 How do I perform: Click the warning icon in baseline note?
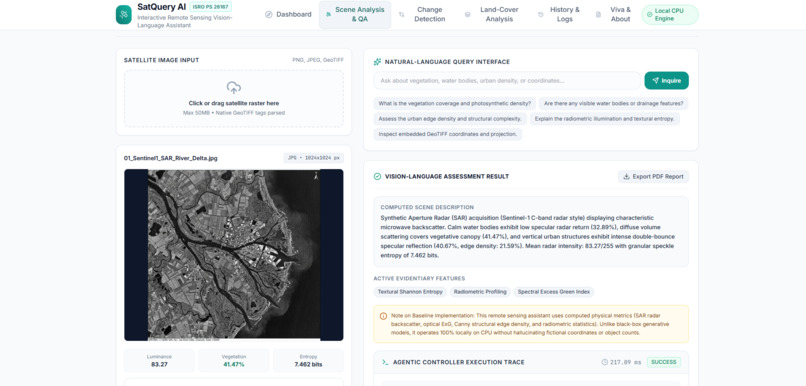[383, 316]
